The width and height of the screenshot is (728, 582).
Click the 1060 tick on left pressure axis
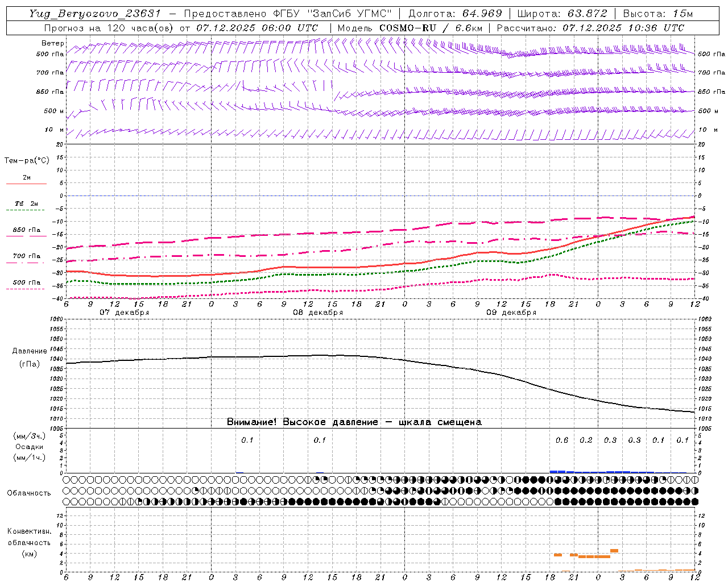[x=58, y=319]
